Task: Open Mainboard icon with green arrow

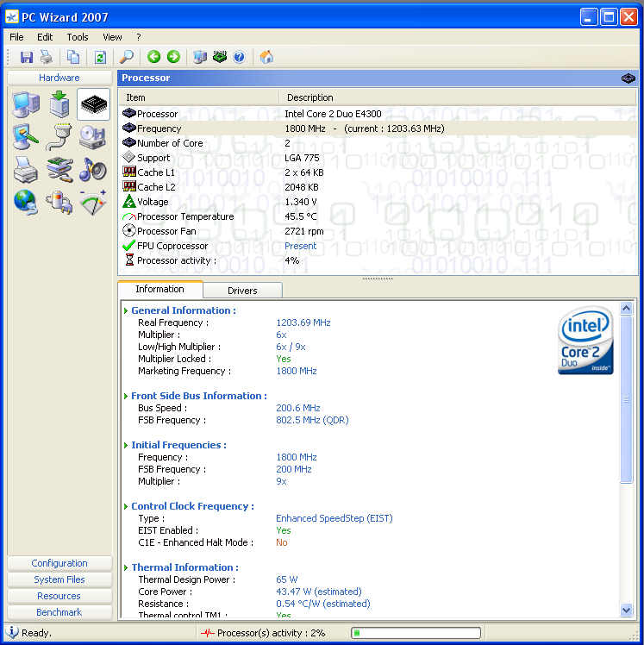Action: click(60, 104)
